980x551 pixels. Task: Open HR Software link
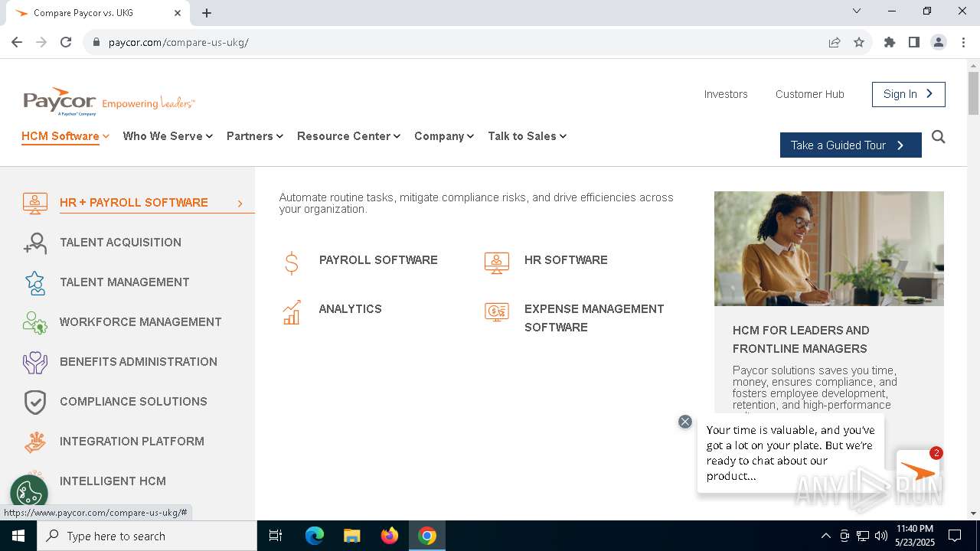(566, 260)
